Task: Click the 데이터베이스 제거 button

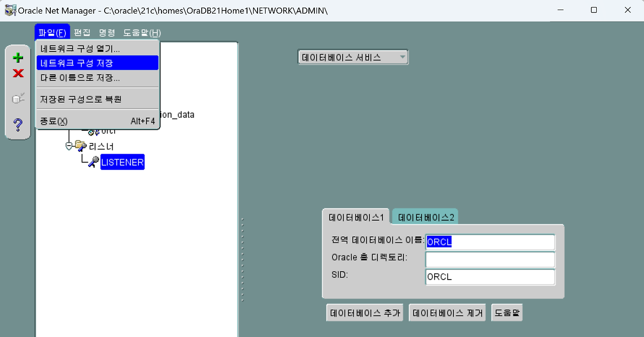Action: 447,313
